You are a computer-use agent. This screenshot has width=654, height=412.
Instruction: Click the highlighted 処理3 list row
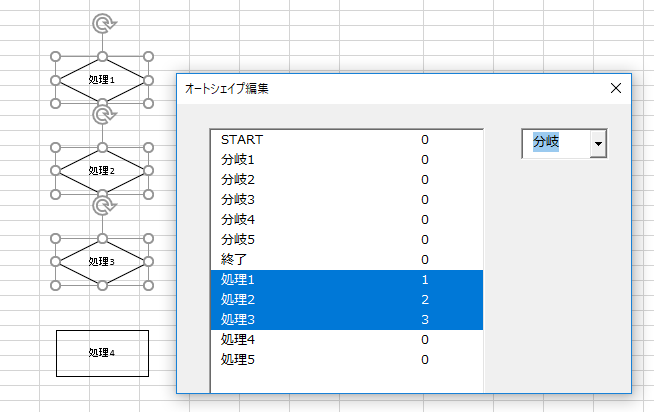[x=347, y=320]
